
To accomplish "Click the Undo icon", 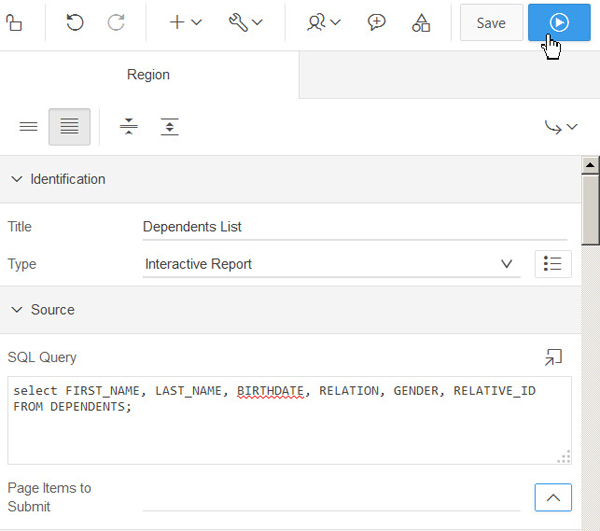I will click(75, 22).
